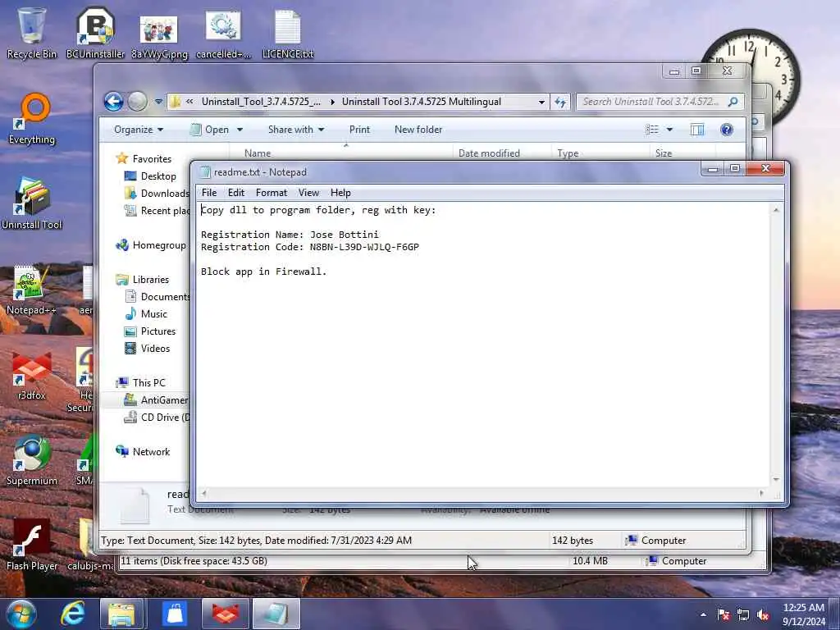Click the Explorer Back navigation arrow
The image size is (840, 630).
point(113,101)
